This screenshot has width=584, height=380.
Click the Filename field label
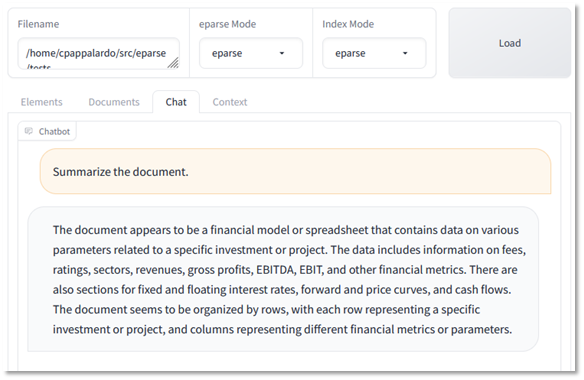coord(38,24)
